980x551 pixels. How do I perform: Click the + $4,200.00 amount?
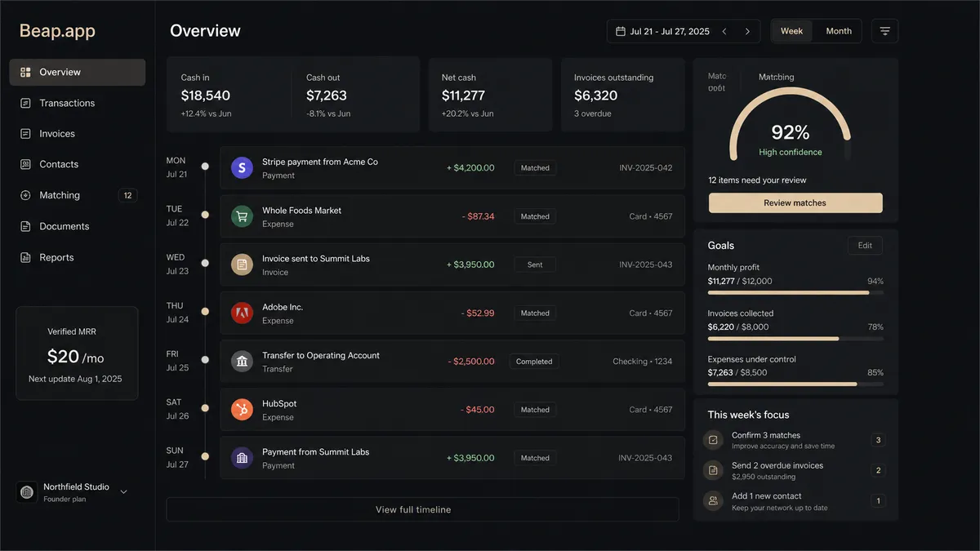[470, 168]
